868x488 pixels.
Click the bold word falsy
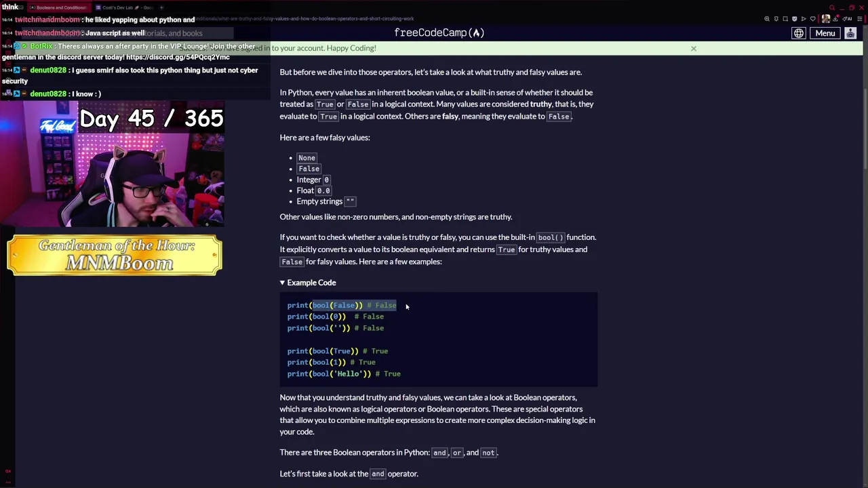[x=450, y=117]
